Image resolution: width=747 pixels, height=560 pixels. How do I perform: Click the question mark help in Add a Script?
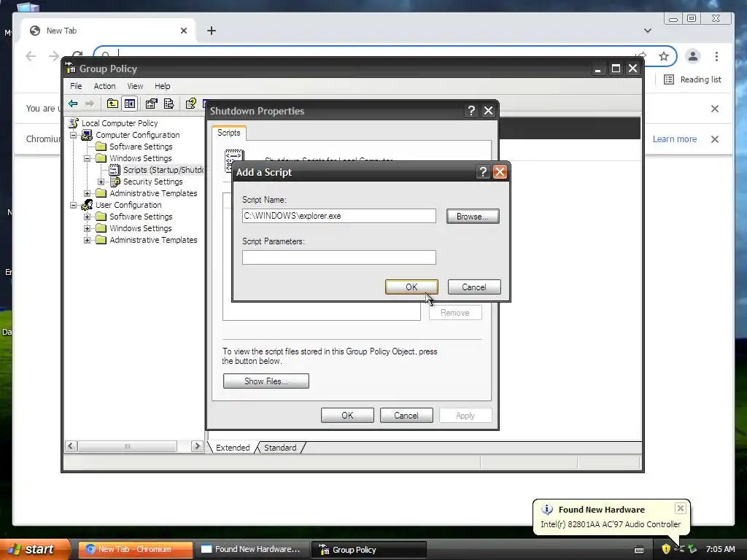[483, 172]
